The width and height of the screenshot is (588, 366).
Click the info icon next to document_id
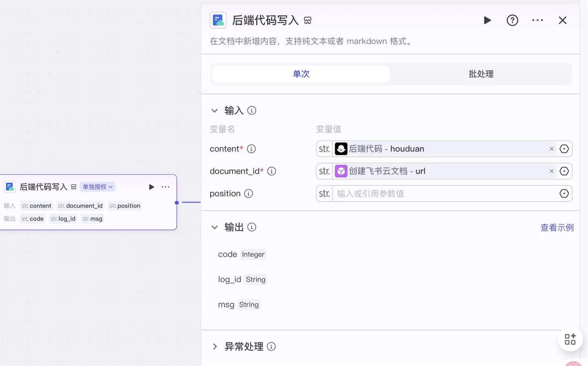pyautogui.click(x=271, y=171)
